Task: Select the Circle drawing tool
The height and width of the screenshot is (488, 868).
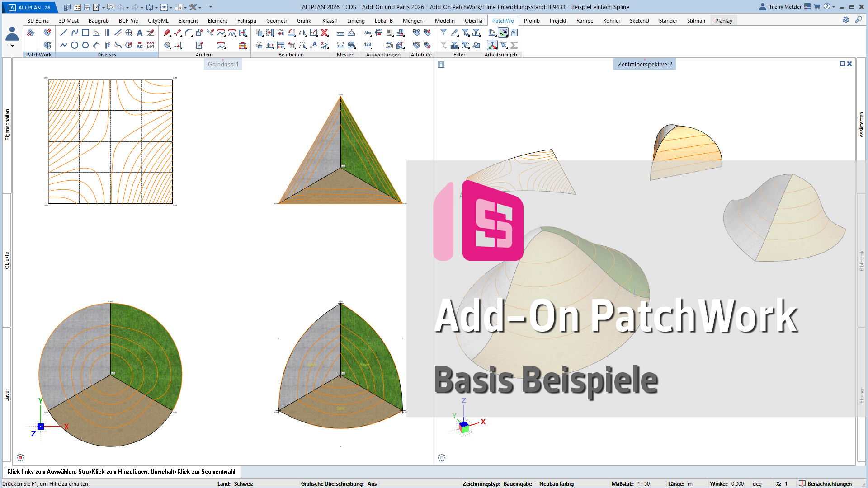Action: coord(75,45)
